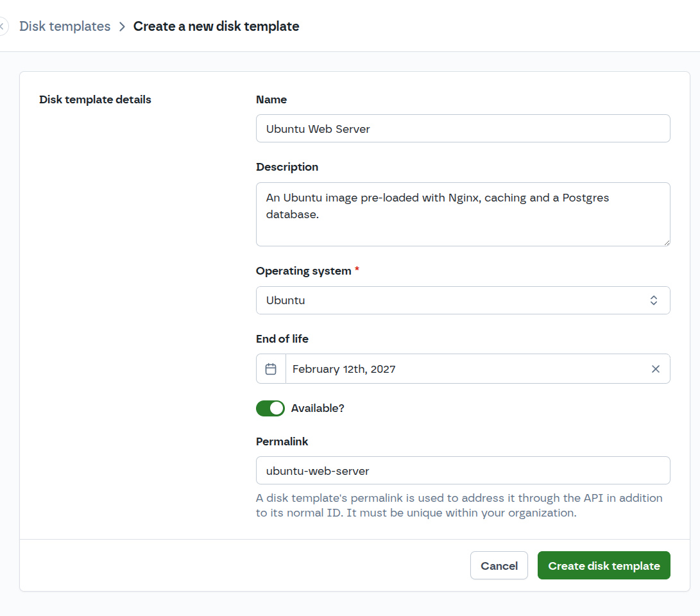Clear the End of life date with the X
This screenshot has height=616, width=700.
655,368
